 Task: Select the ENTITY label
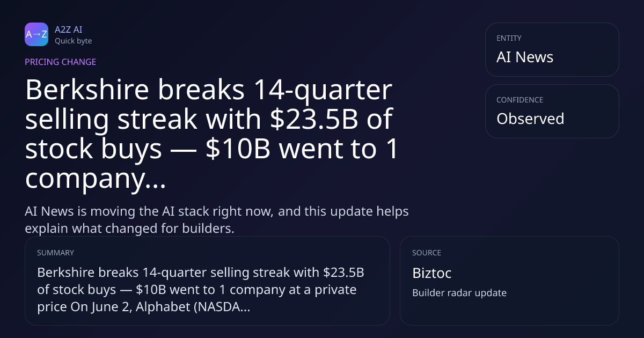[509, 38]
